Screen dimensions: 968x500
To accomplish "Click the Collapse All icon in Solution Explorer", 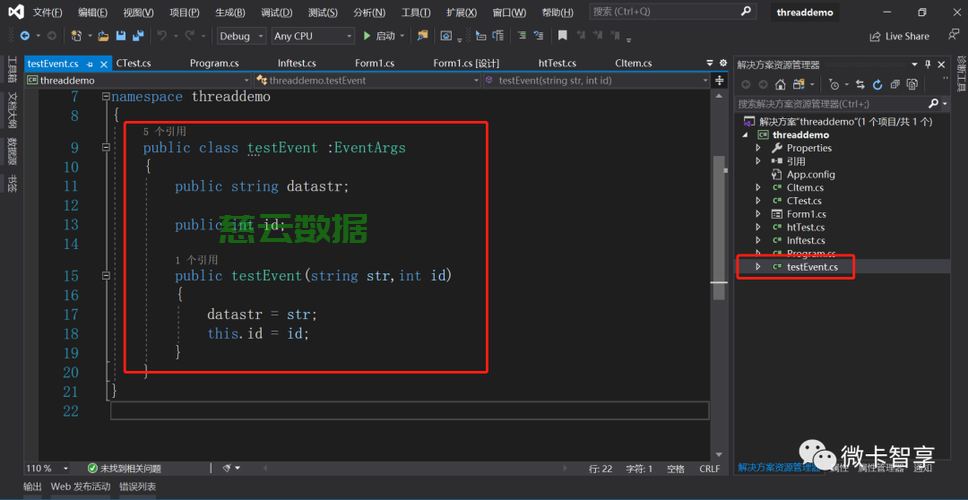I will [x=895, y=85].
